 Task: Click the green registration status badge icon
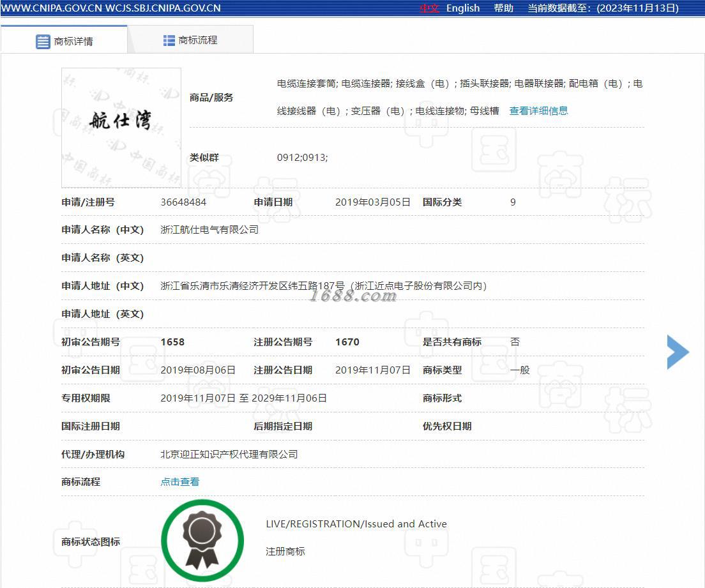tap(202, 541)
